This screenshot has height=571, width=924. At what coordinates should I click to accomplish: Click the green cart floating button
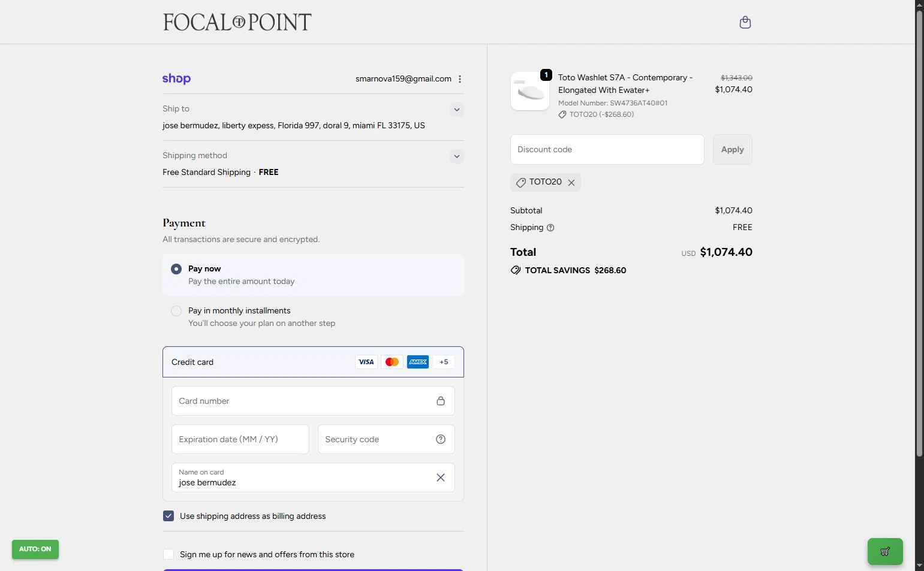point(885,551)
